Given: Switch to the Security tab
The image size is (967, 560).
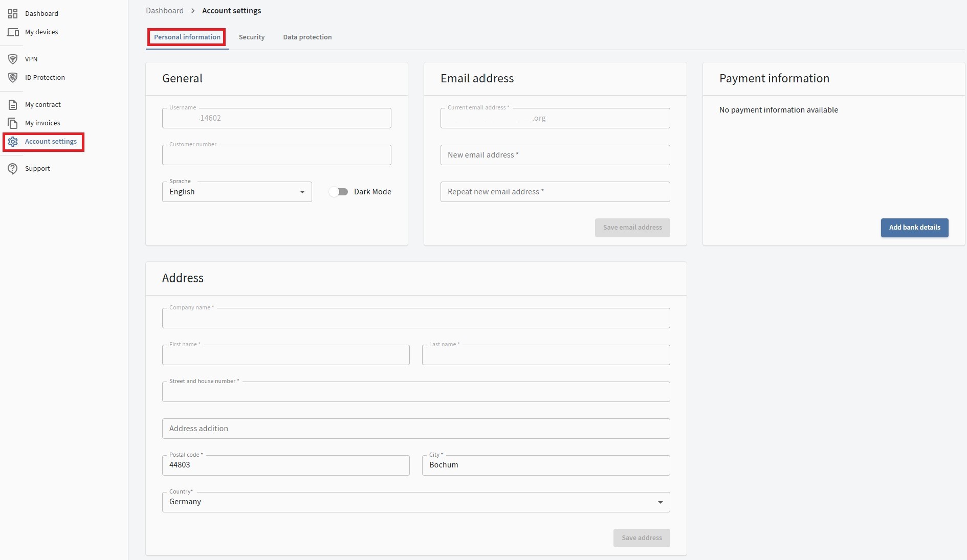Looking at the screenshot, I should pos(252,37).
